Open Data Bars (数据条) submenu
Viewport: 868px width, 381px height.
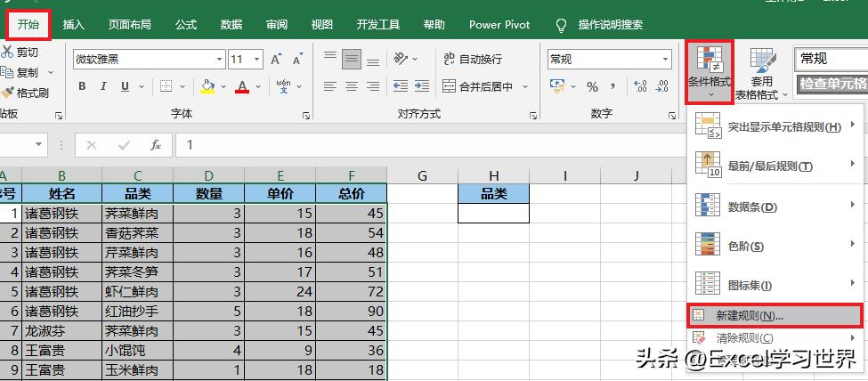775,207
